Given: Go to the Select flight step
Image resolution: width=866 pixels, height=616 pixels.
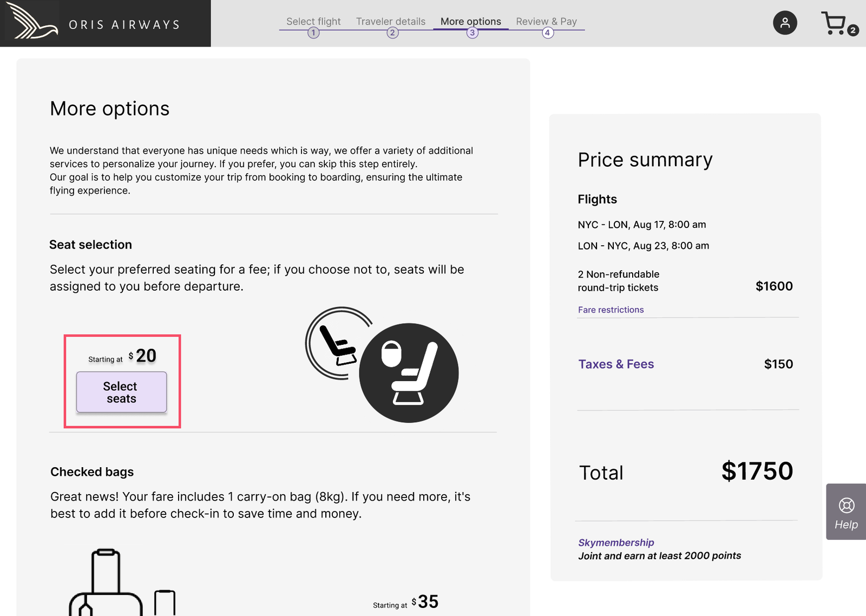Looking at the screenshot, I should 313,21.
